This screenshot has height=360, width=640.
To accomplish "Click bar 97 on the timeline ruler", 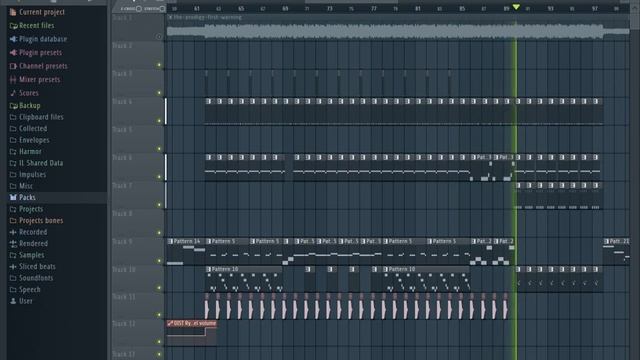I will (x=595, y=9).
